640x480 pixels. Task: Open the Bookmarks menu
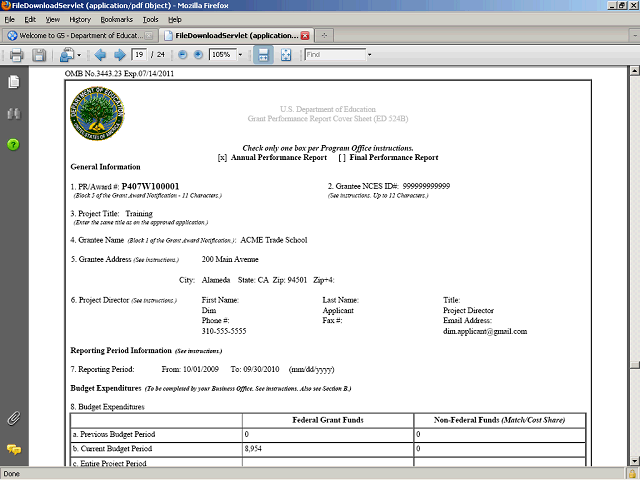115,19
